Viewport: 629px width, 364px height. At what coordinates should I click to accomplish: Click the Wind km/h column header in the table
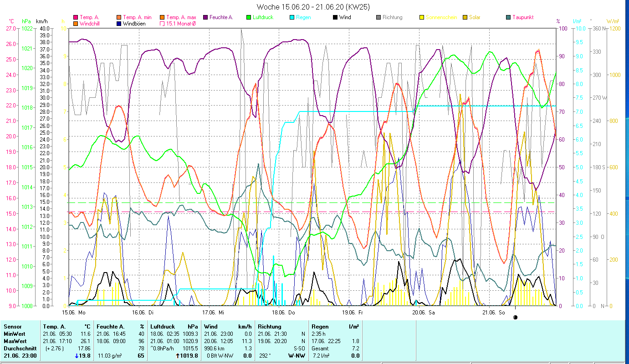tap(228, 327)
